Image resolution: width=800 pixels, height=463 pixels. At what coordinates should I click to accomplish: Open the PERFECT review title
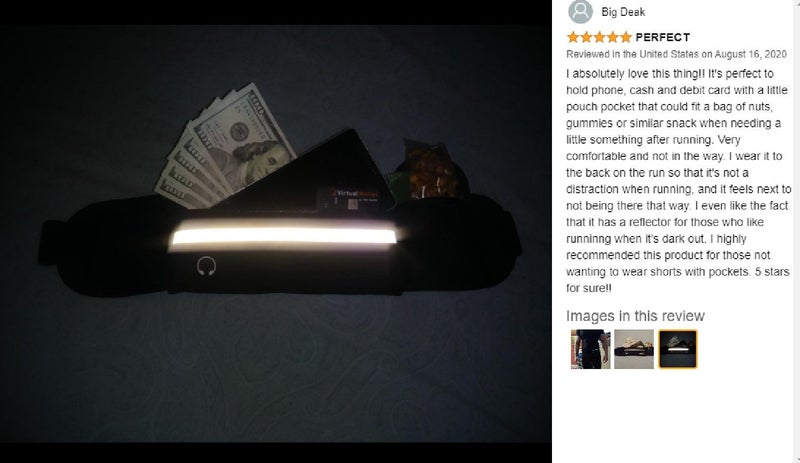663,37
